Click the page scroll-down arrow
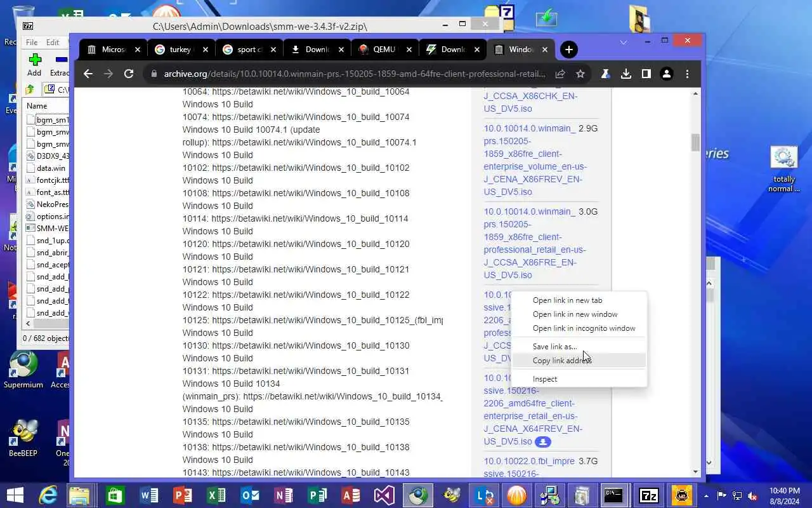The width and height of the screenshot is (812, 508). (695, 472)
